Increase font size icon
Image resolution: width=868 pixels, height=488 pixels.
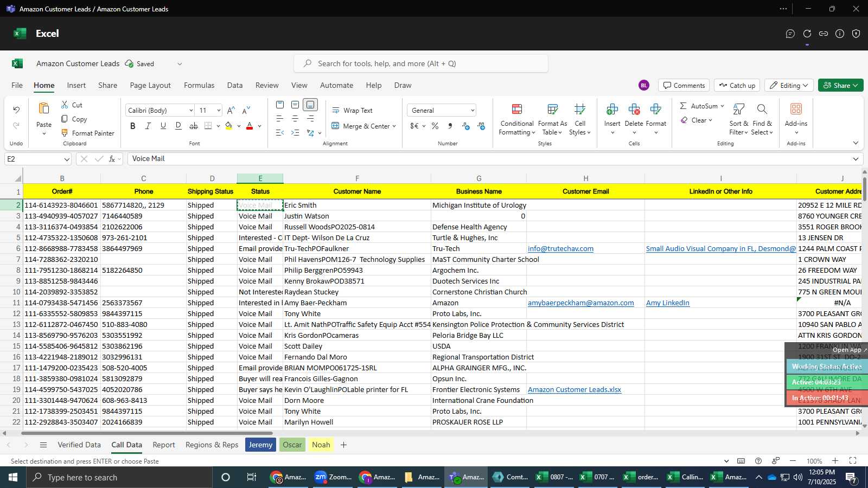click(231, 110)
